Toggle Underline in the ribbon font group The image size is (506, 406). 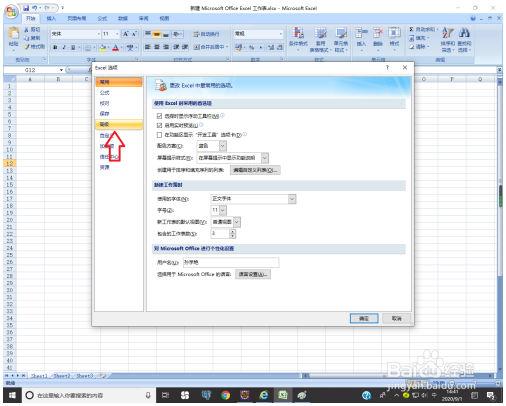pos(73,48)
